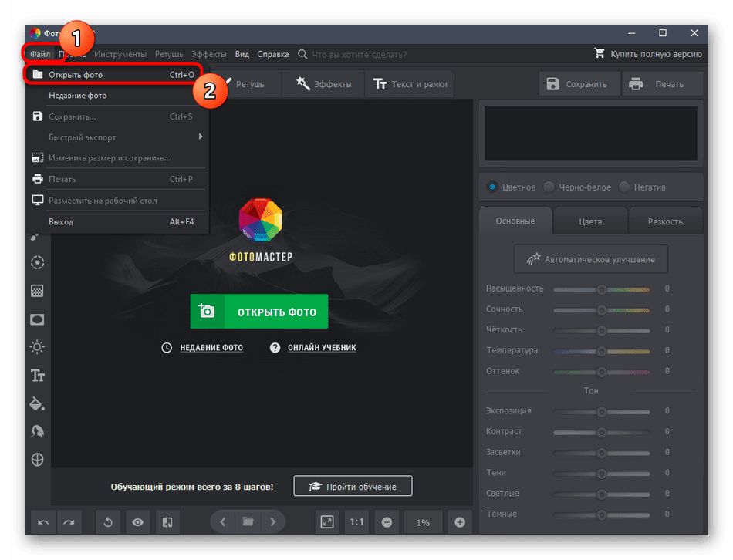Choose Сохранить... Ctrl+S menu entry
The image size is (733, 560).
(117, 116)
